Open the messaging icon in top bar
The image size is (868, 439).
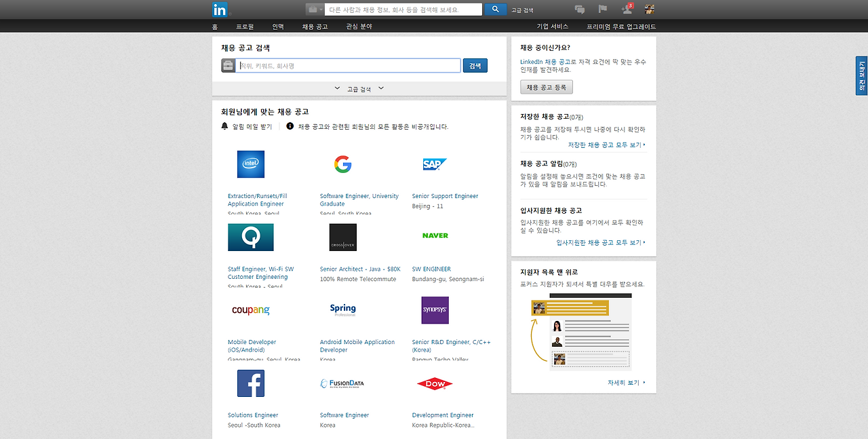coord(580,9)
